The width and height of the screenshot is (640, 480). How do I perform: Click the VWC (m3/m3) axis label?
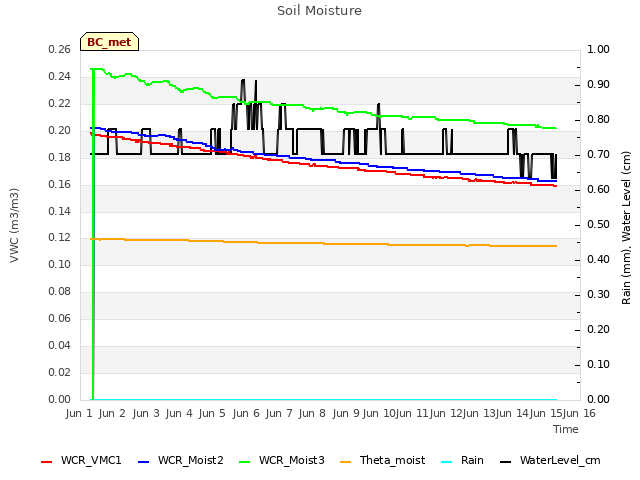14,225
